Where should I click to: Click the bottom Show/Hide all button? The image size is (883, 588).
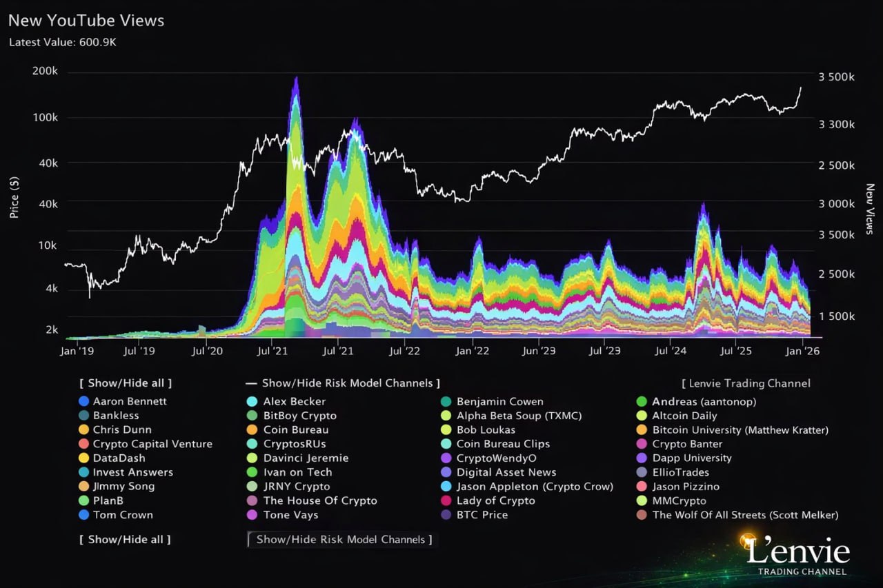(125, 540)
